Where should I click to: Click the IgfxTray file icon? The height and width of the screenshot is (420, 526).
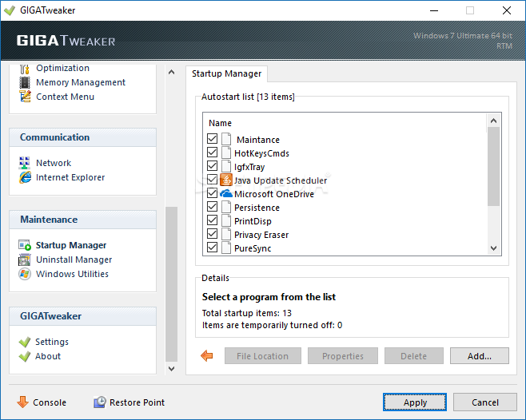pos(226,166)
